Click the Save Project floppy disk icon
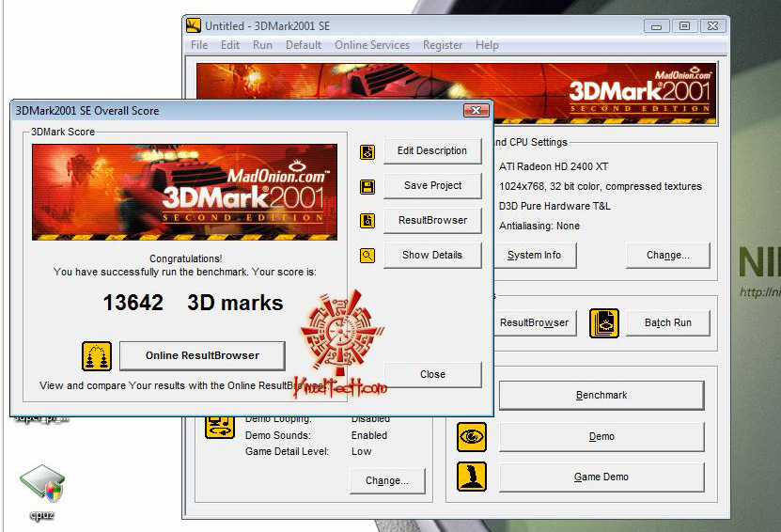This screenshot has width=781, height=532. (367, 187)
